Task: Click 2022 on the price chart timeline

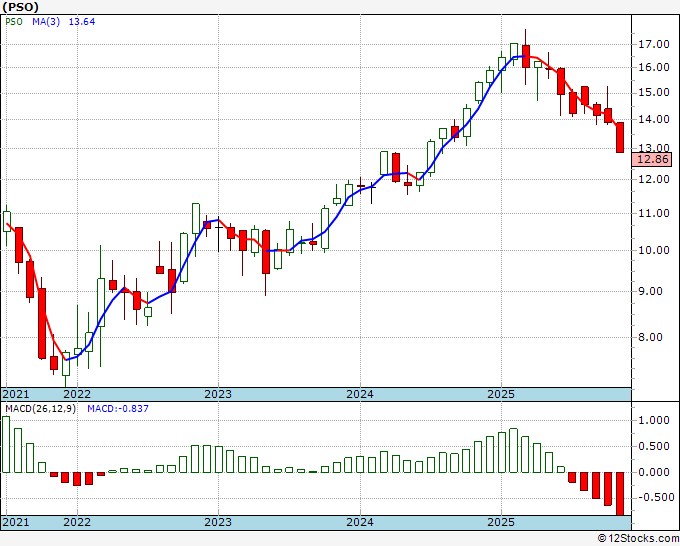Action: 77,394
